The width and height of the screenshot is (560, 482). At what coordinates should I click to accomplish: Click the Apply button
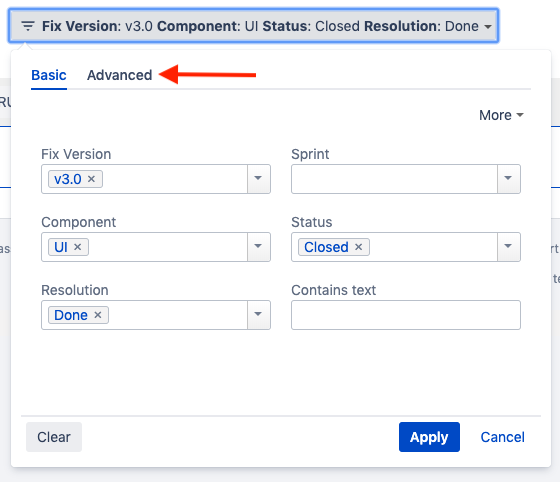tap(429, 437)
